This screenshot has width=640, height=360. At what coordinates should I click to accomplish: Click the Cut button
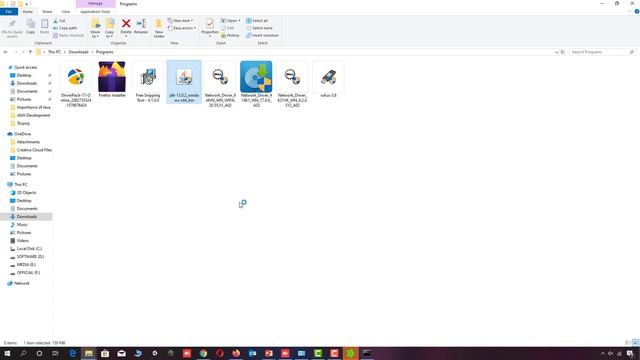pyautogui.click(x=59, y=20)
